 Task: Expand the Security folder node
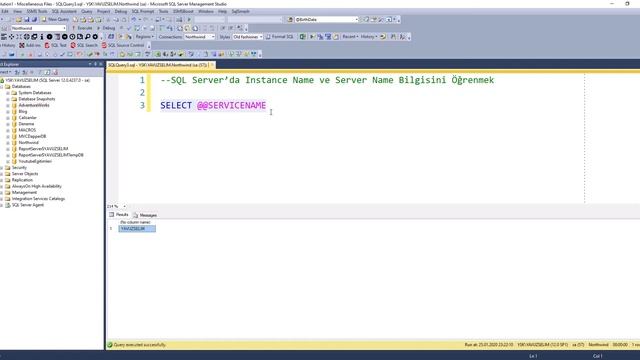click(2, 168)
